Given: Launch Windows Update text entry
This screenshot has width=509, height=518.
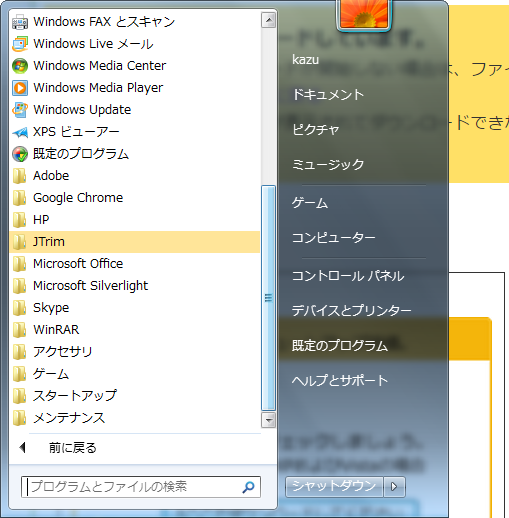Looking at the screenshot, I should [82, 110].
